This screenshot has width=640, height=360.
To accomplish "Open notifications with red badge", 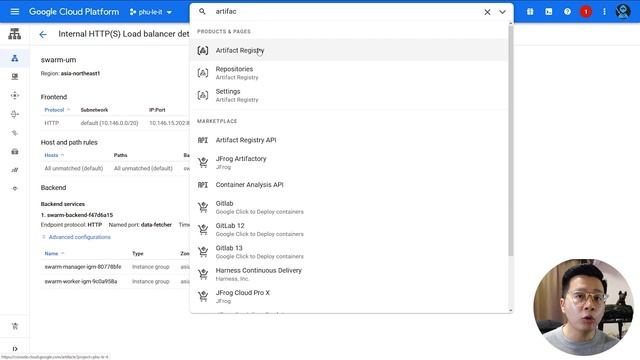I will click(586, 11).
